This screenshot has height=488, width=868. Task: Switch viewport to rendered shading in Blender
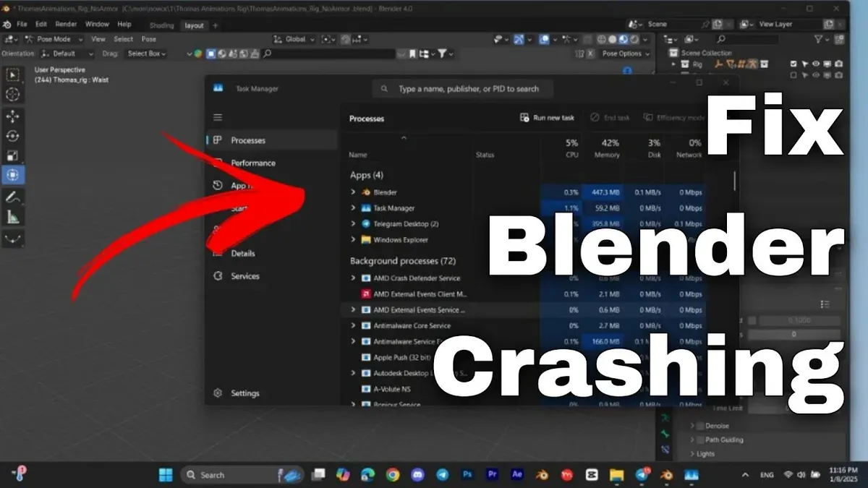click(634, 39)
